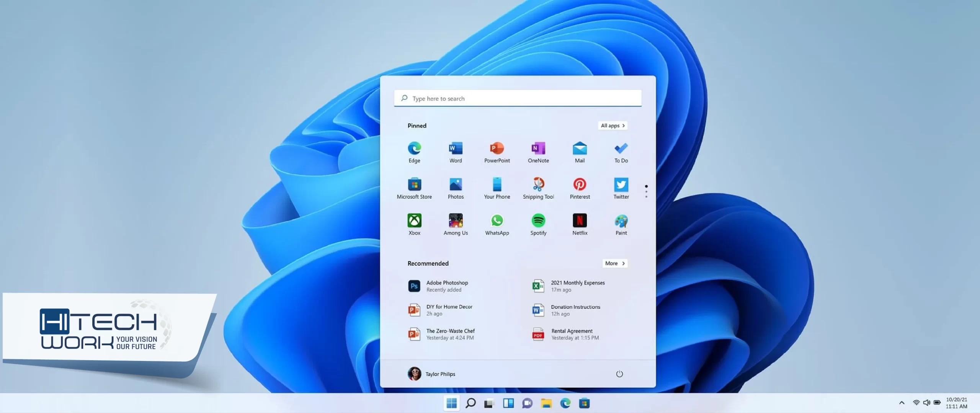Open the date and time clock
Viewport: 980px width, 413px height.
tap(956, 403)
